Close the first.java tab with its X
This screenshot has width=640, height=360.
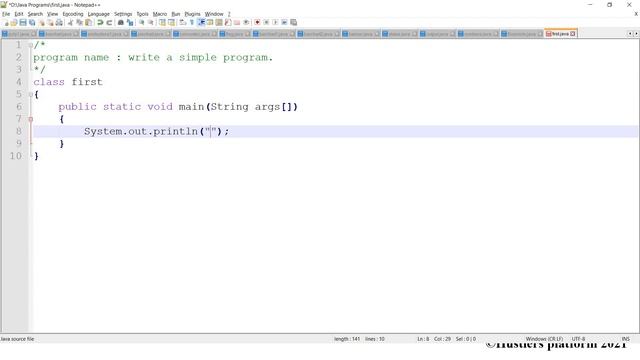pyautogui.click(x=573, y=34)
